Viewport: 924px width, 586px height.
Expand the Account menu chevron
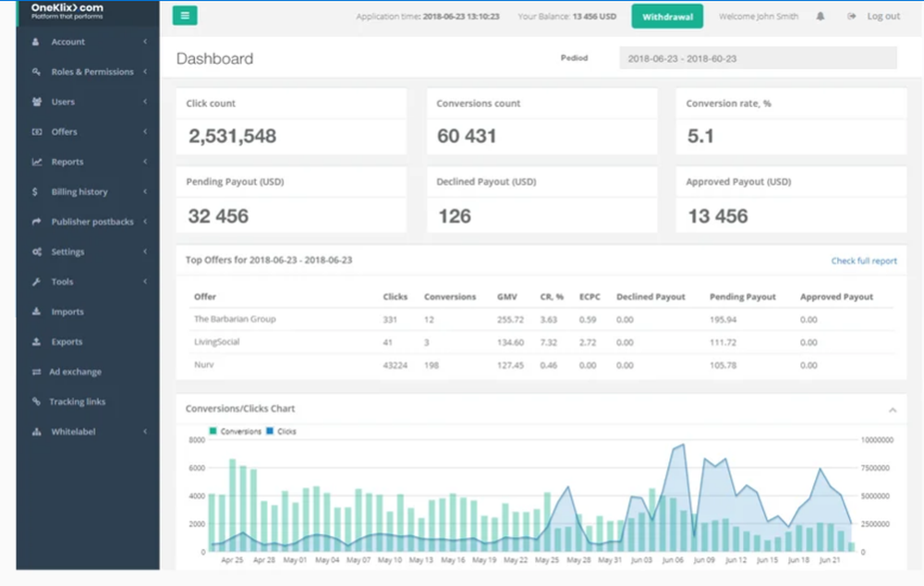(145, 42)
